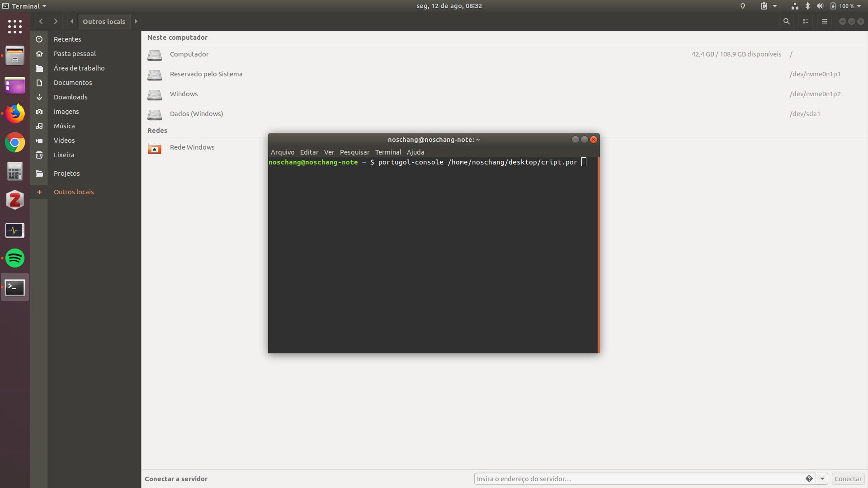
Task: Open the Editar menu in terminal
Action: 309,152
